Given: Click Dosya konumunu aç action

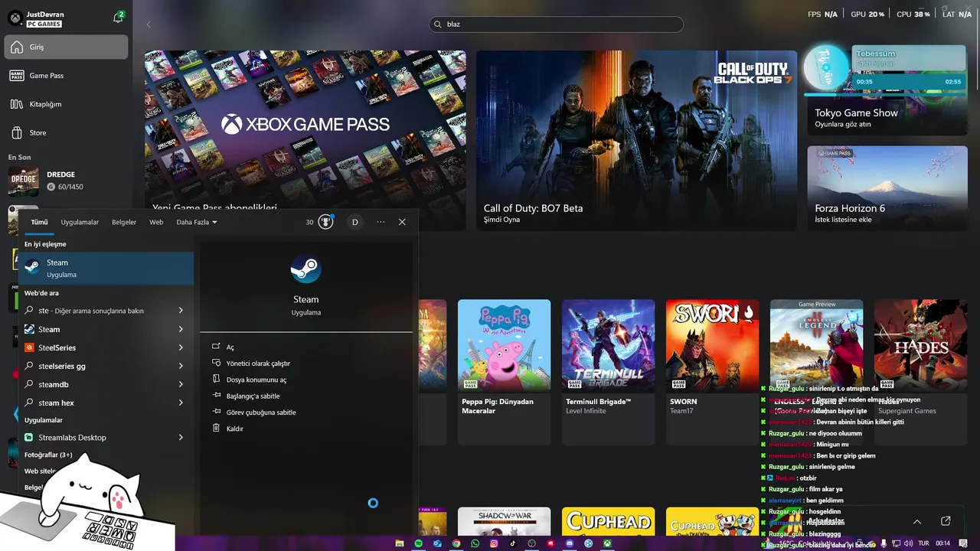Looking at the screenshot, I should coord(256,380).
